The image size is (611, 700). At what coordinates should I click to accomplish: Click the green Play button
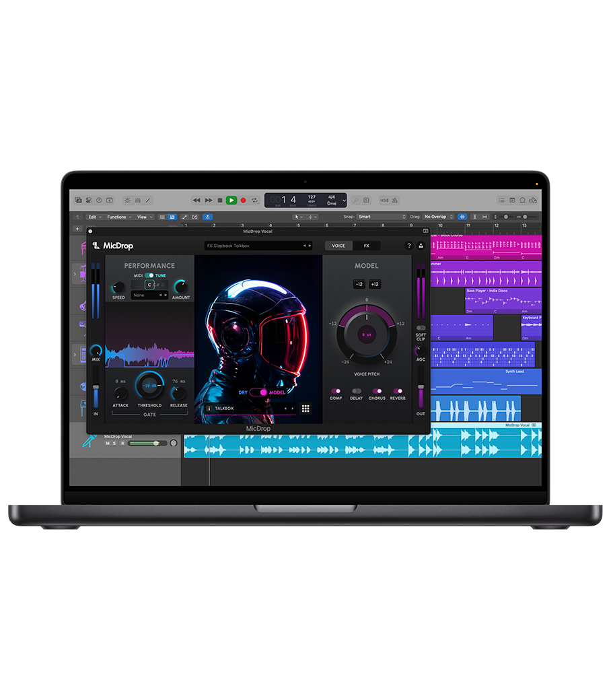tap(231, 201)
